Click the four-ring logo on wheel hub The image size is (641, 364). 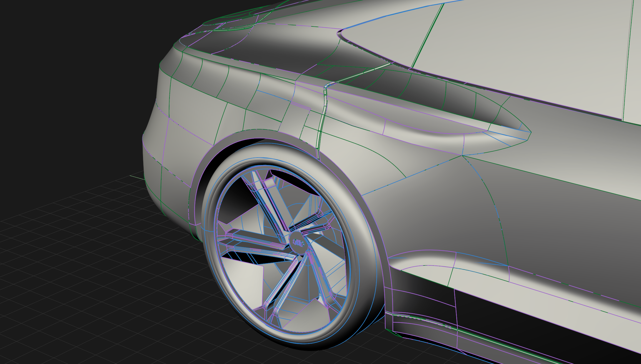point(298,243)
